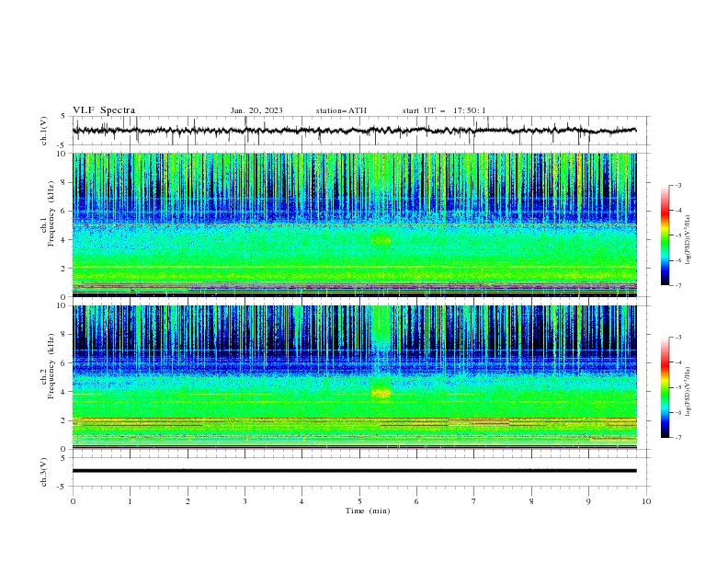Click the 4 kHz burst in ch.1 spectrogram

coord(381,240)
